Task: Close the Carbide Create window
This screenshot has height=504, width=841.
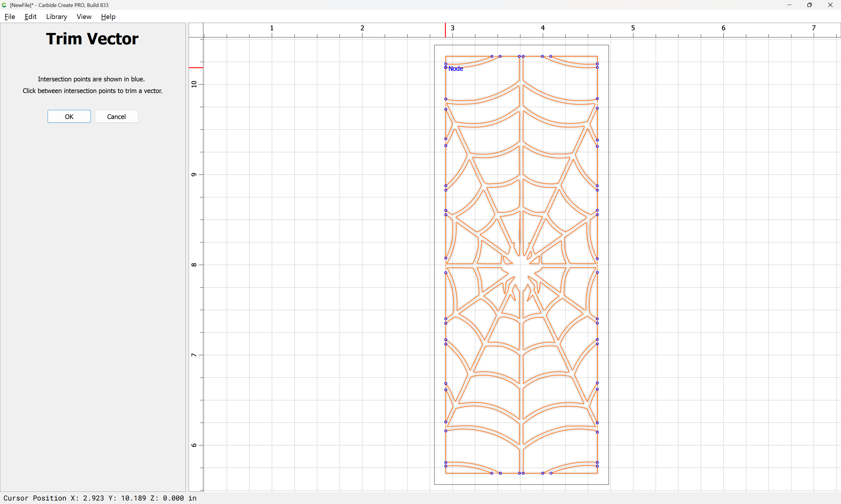Action: pos(830,5)
